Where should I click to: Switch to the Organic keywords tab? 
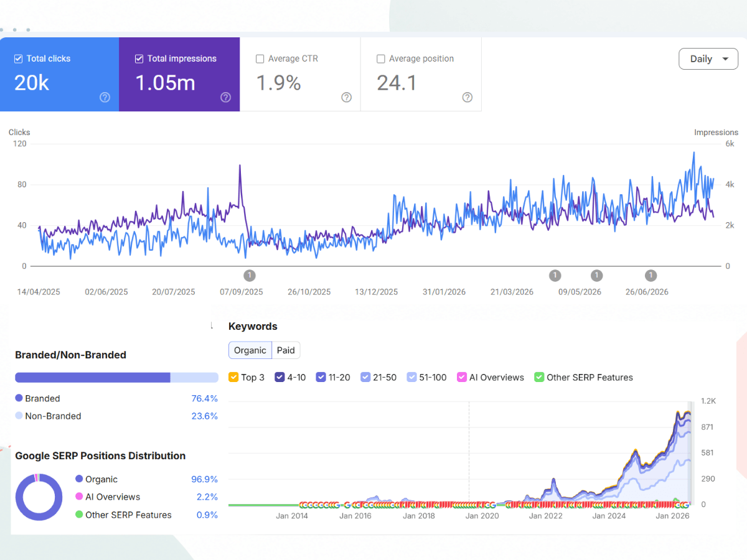coord(250,350)
